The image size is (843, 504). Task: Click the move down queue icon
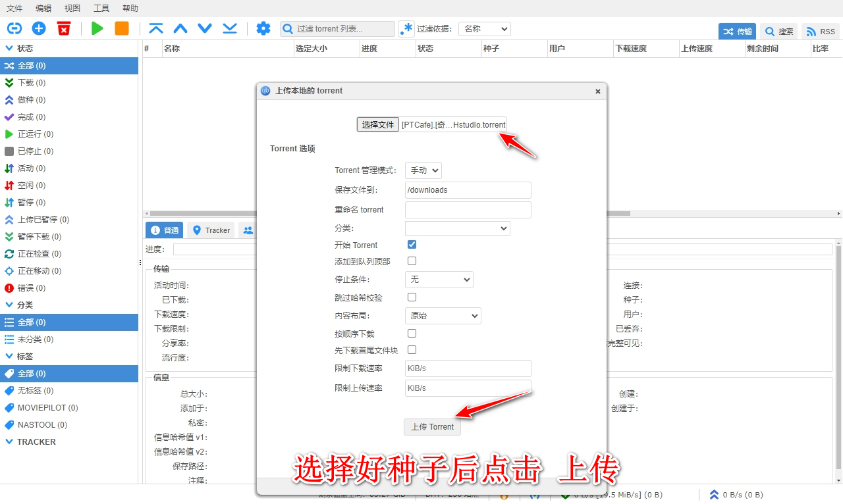[205, 28]
